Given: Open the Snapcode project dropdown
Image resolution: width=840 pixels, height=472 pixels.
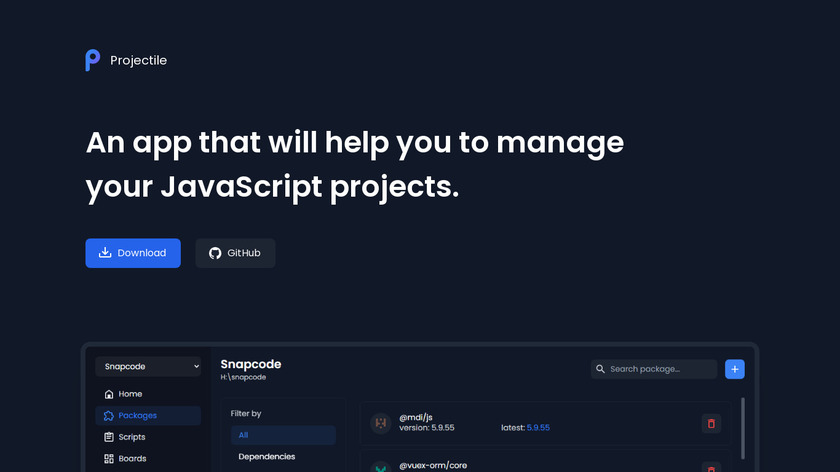Looking at the screenshot, I should 148,366.
